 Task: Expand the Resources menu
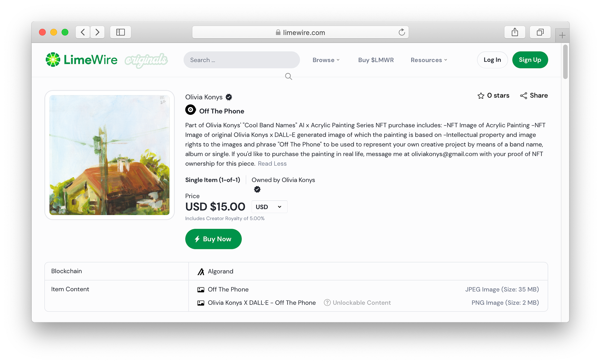(x=429, y=60)
